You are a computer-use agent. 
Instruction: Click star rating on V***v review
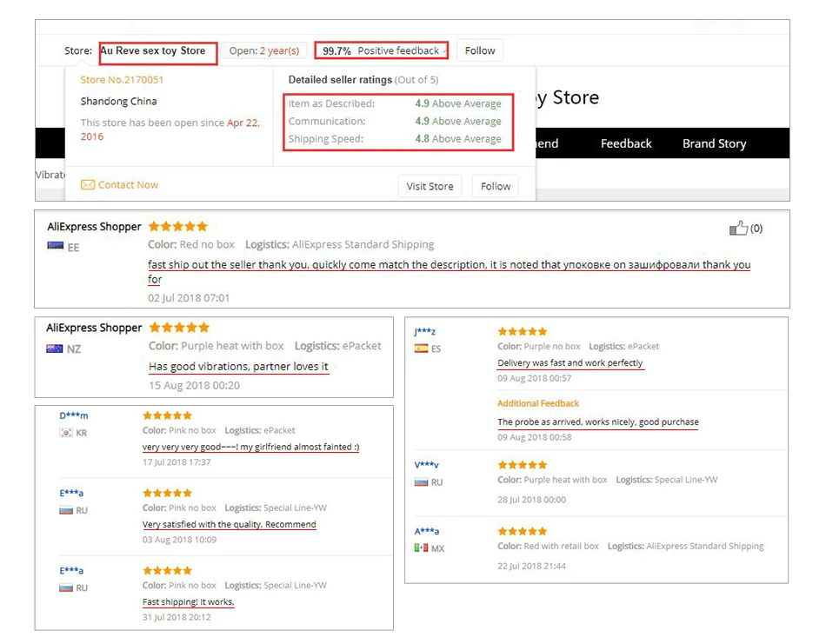tap(523, 464)
